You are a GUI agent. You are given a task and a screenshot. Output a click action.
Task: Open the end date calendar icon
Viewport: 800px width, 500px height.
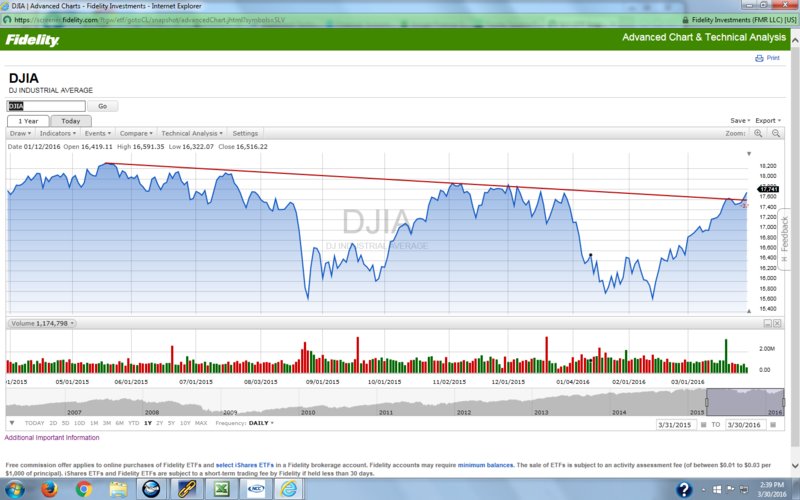click(773, 424)
